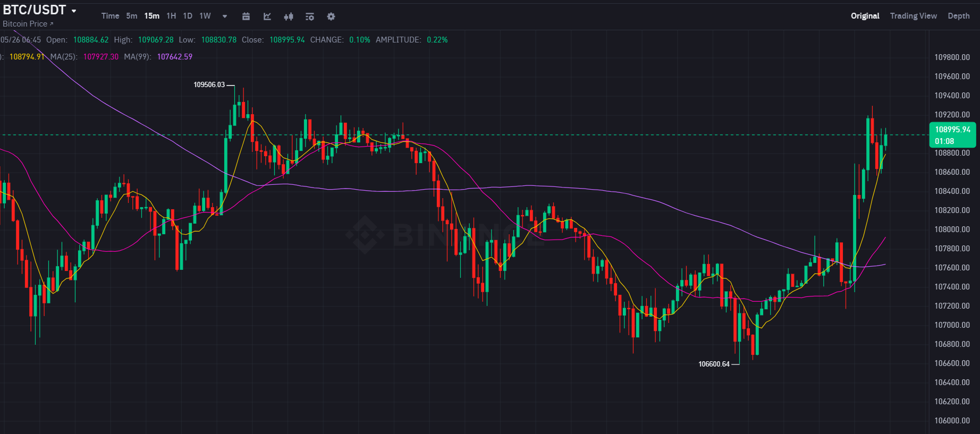Switch to the Trading View chart
The height and width of the screenshot is (434, 980).
[x=914, y=16]
